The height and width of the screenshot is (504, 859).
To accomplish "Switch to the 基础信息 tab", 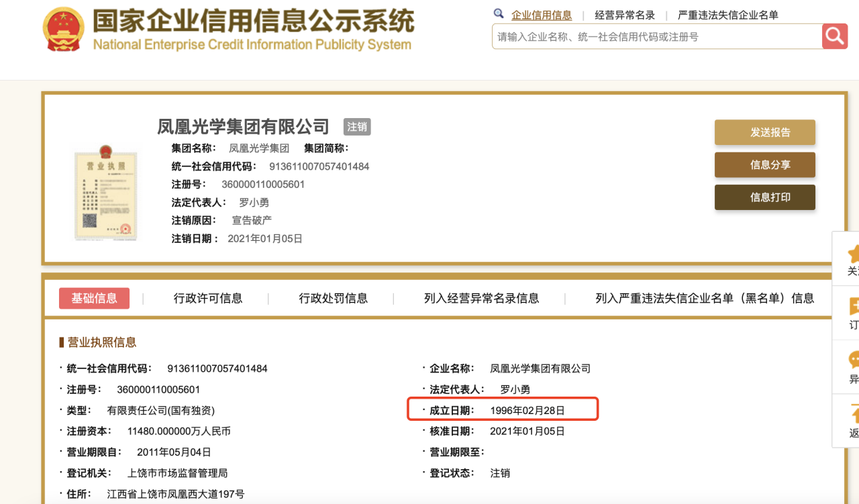I will pos(94,298).
